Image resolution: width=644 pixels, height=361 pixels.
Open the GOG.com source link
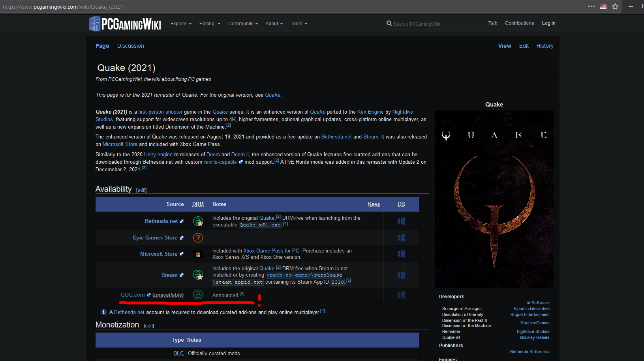tap(133, 295)
